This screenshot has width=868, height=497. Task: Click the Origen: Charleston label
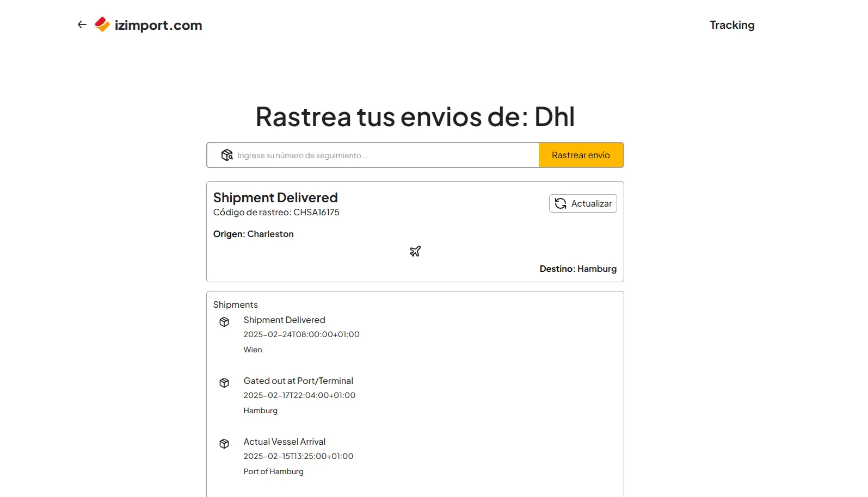[x=254, y=234]
